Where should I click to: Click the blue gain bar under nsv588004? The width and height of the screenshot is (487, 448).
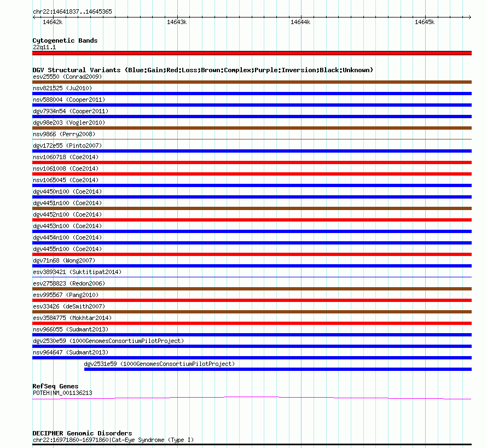pos(252,105)
